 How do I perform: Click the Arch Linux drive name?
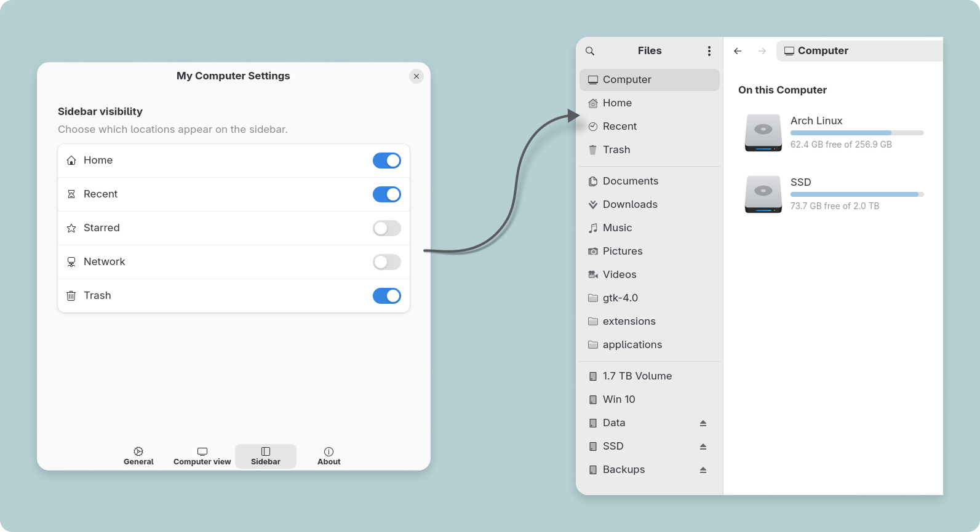(816, 121)
